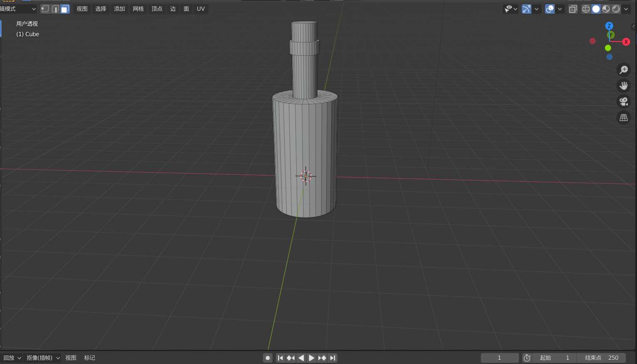Viewport: 637px width, 364px height.
Task: Toggle X-ray mode icon
Action: [573, 9]
